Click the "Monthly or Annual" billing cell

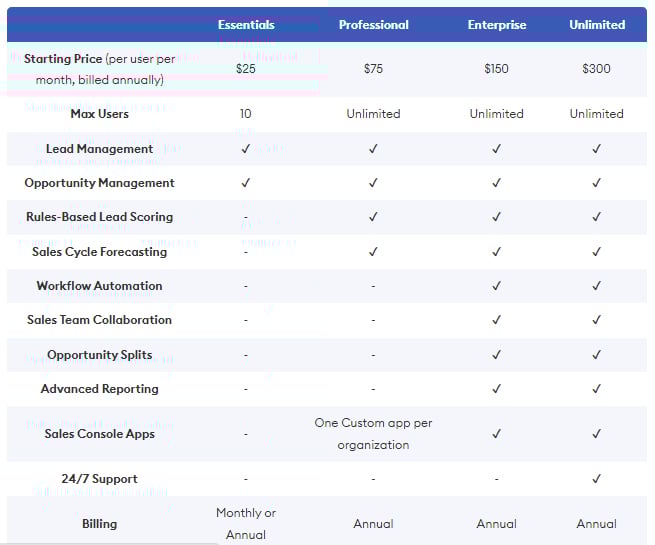pyautogui.click(x=246, y=523)
